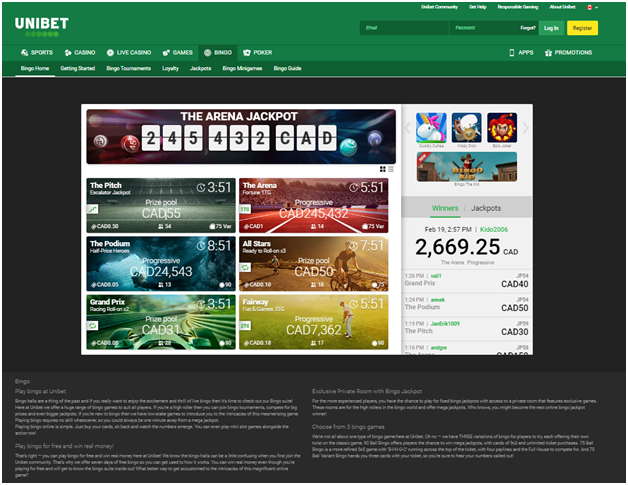The width and height of the screenshot is (628, 485).
Task: Open the Sports section
Action: pos(37,52)
